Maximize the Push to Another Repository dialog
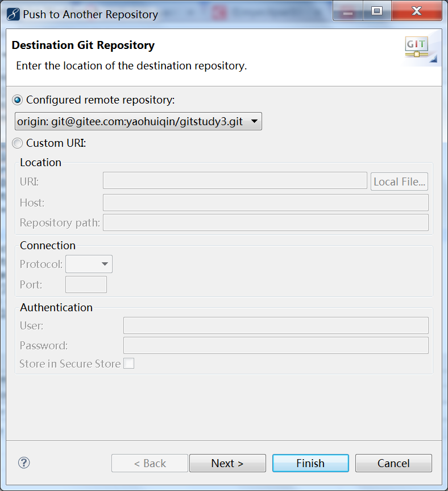 (x=377, y=11)
